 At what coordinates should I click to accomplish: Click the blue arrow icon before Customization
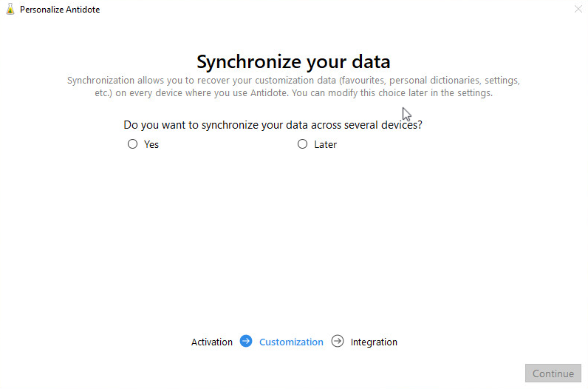pyautogui.click(x=246, y=341)
